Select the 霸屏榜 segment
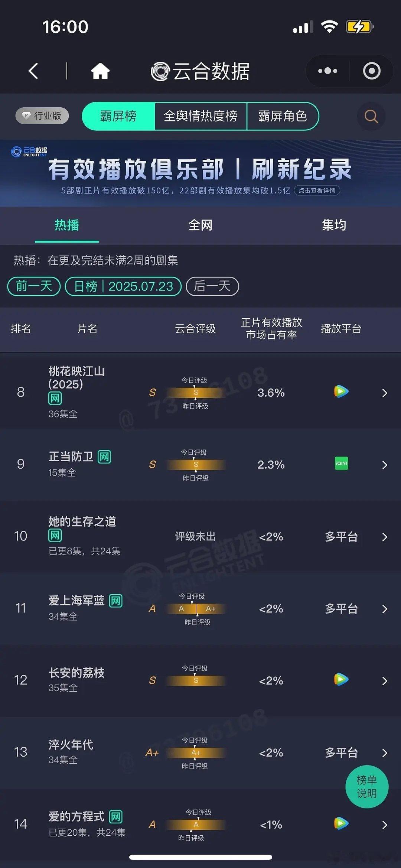Screen dimensions: 401x868 click(x=118, y=116)
